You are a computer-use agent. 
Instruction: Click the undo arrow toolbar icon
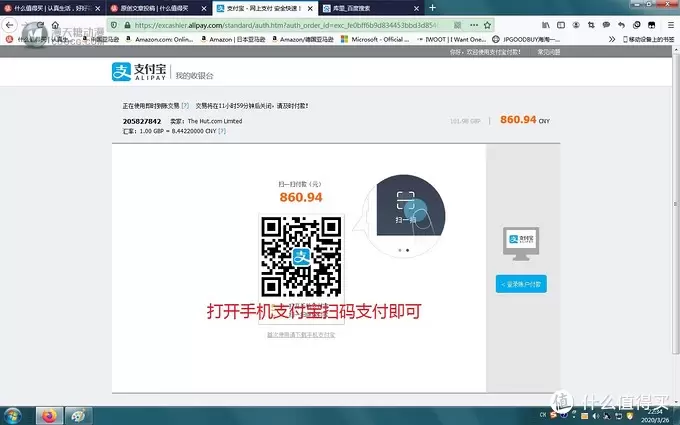[x=621, y=25]
